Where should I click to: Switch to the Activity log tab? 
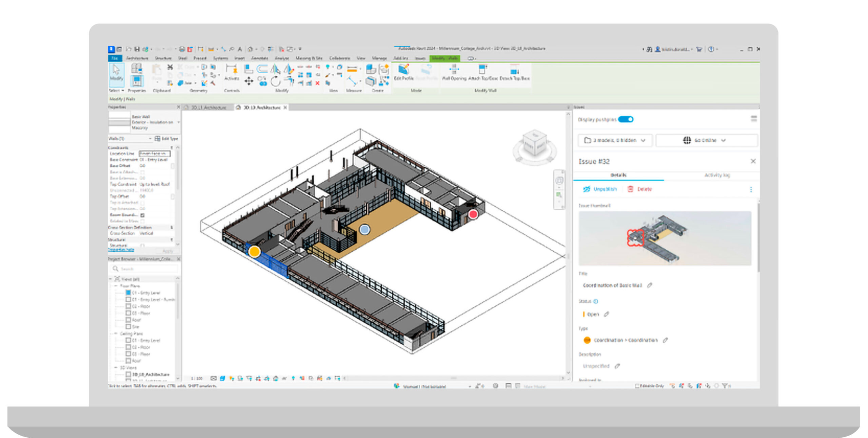coord(716,175)
